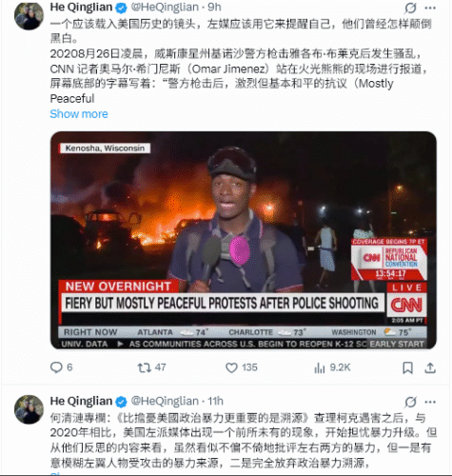Repost the Kenosha tweet with 47 reposts
Screen dimensions: 452x476
[144, 367]
